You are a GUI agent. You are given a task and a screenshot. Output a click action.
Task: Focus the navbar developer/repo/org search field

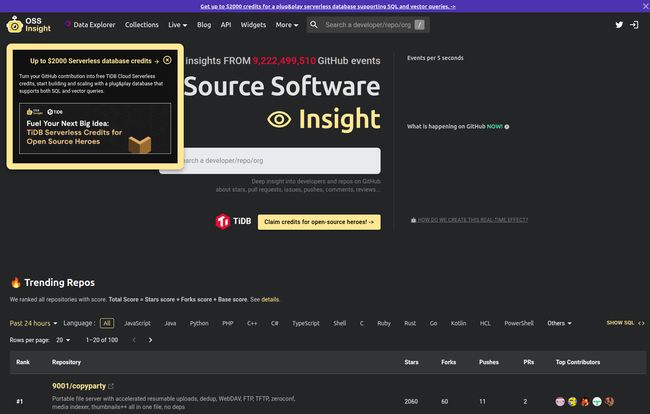tap(368, 25)
